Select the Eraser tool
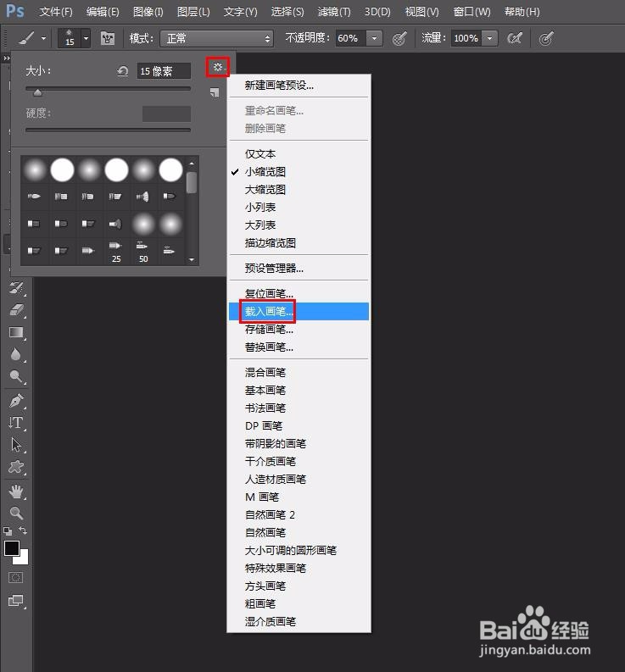625x672 pixels. (17, 310)
